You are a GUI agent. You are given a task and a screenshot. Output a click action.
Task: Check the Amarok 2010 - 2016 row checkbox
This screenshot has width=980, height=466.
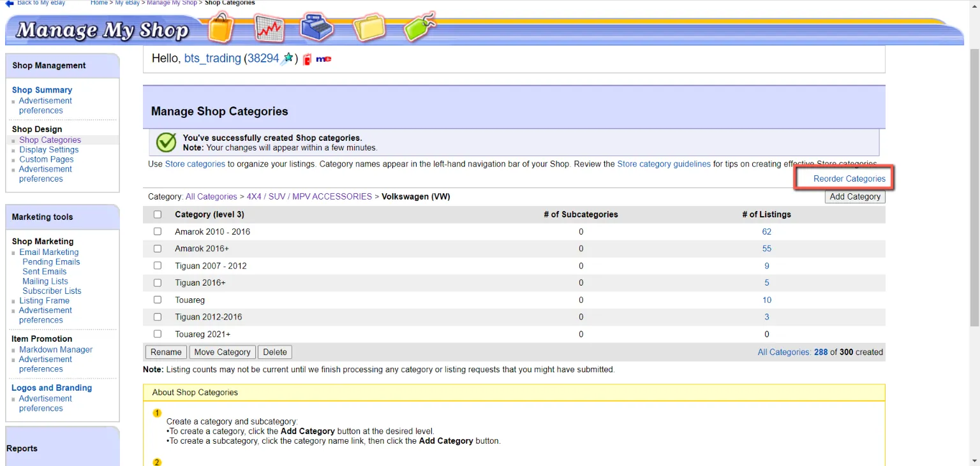pyautogui.click(x=158, y=231)
